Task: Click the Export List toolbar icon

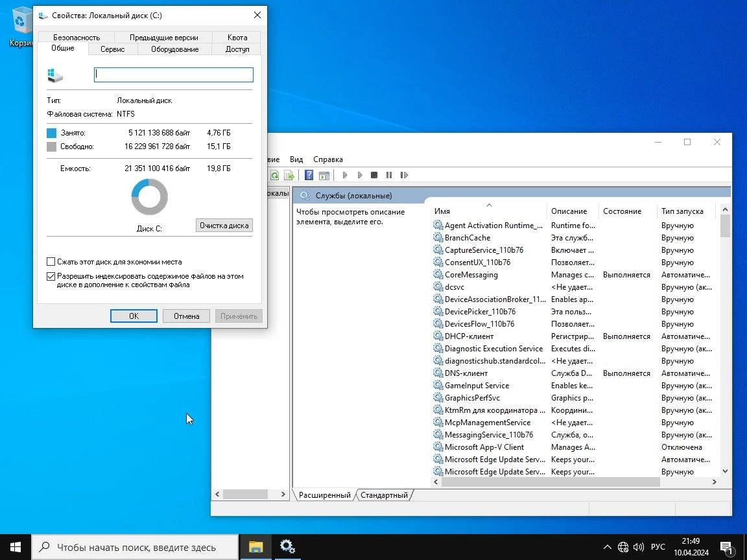Action: pyautogui.click(x=289, y=175)
